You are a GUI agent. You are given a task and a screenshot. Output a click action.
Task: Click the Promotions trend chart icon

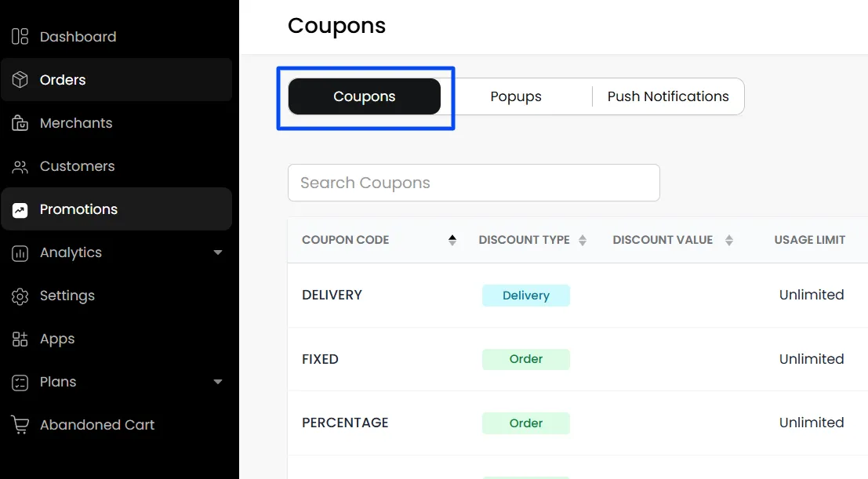pyautogui.click(x=20, y=210)
